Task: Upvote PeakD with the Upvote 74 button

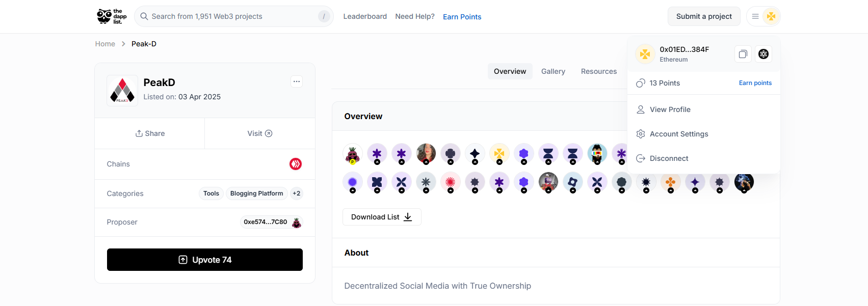Action: (x=205, y=260)
